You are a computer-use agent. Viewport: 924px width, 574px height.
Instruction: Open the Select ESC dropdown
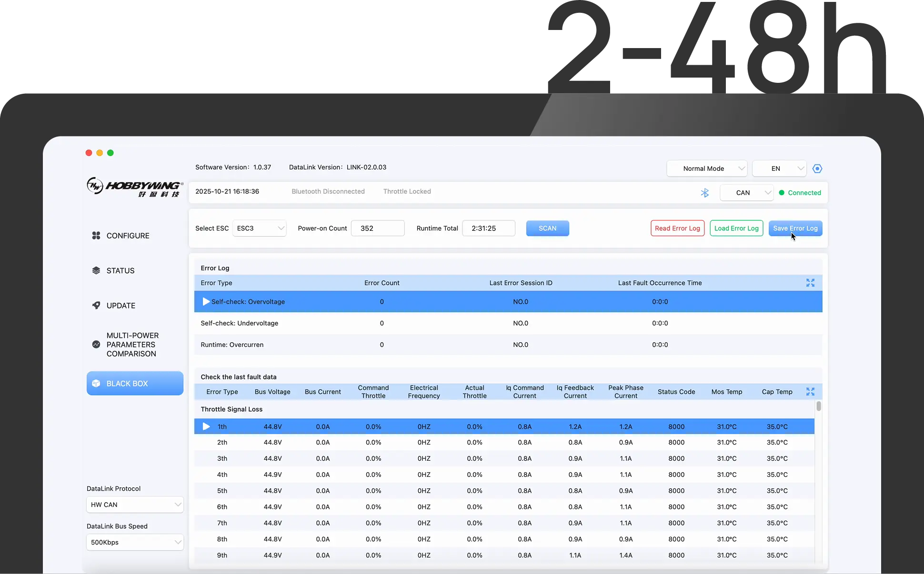pyautogui.click(x=260, y=228)
